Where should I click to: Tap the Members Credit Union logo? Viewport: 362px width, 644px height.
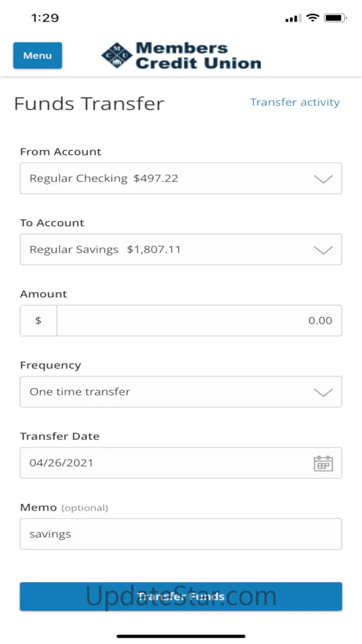(x=181, y=56)
